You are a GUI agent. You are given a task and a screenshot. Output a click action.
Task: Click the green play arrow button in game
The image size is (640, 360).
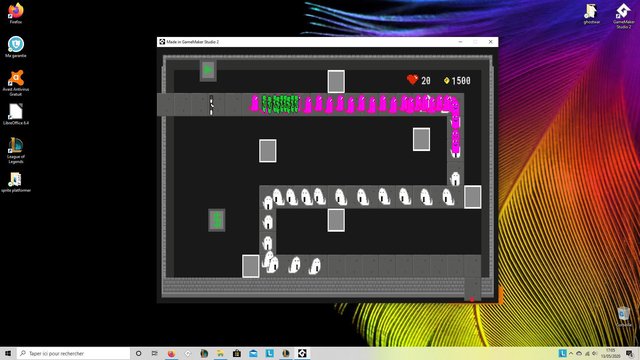(x=208, y=70)
